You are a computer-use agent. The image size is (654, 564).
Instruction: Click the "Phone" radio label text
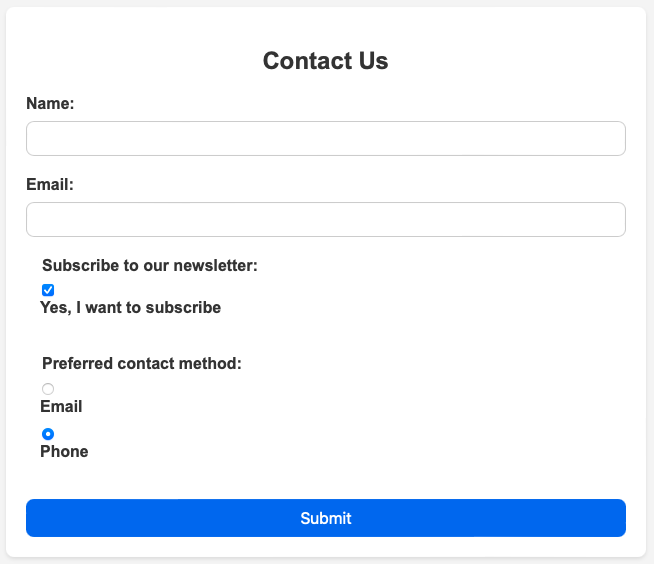pyautogui.click(x=64, y=452)
